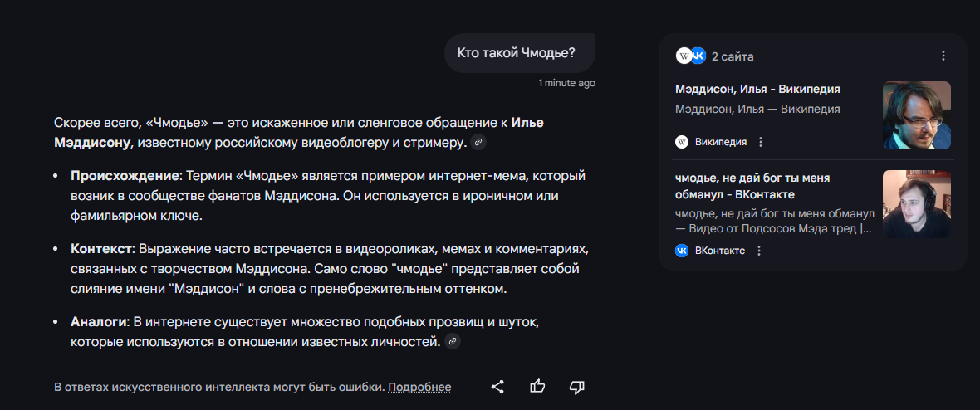This screenshot has height=410, width=980.
Task: Open three-dot options next to ВКонтакте
Action: pos(759,251)
